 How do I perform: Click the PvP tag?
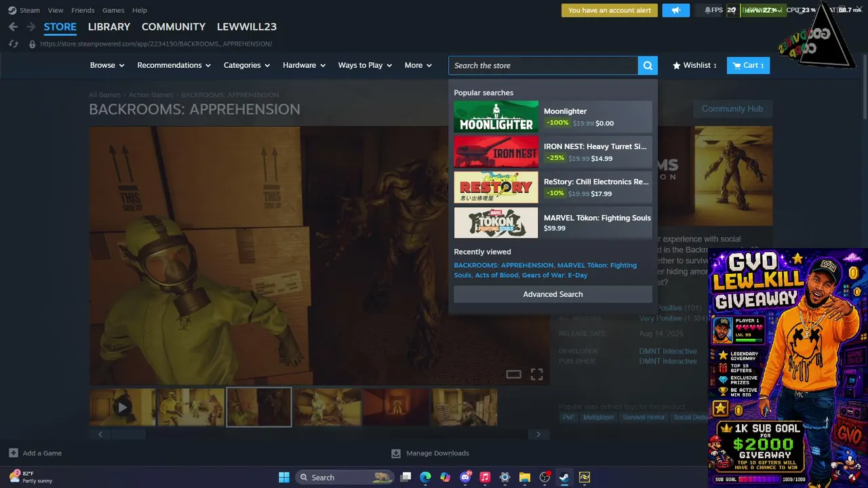[x=568, y=417]
